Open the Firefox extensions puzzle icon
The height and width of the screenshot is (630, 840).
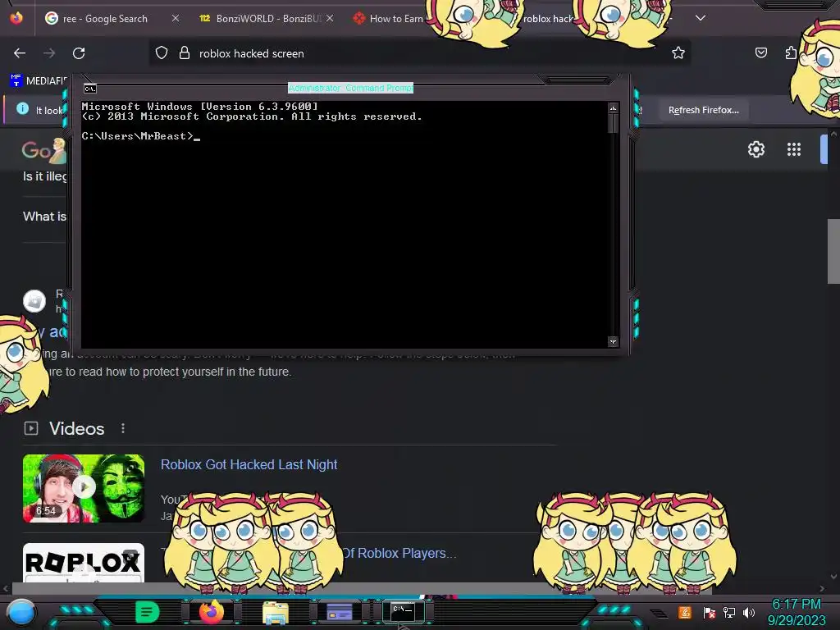791,52
